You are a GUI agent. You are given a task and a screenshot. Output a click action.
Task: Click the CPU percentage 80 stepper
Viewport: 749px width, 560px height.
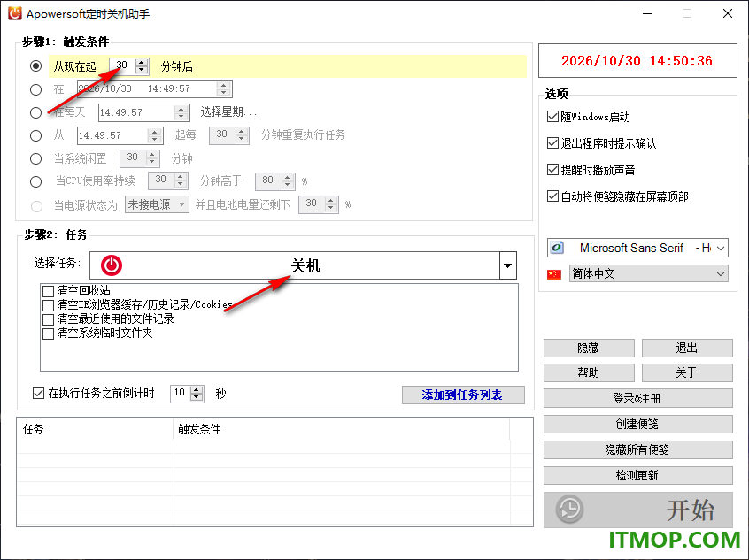tap(288, 181)
